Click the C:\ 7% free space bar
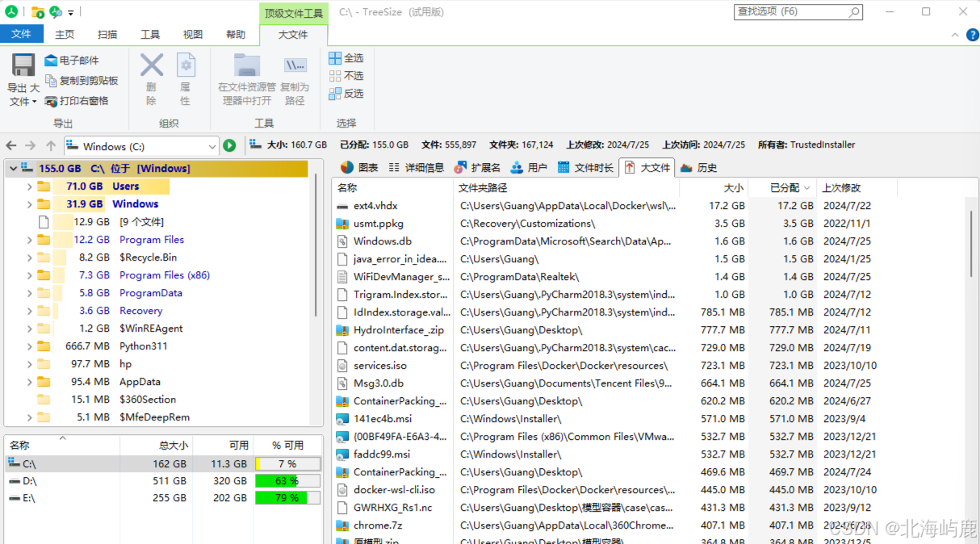This screenshot has height=544, width=980. pos(287,464)
